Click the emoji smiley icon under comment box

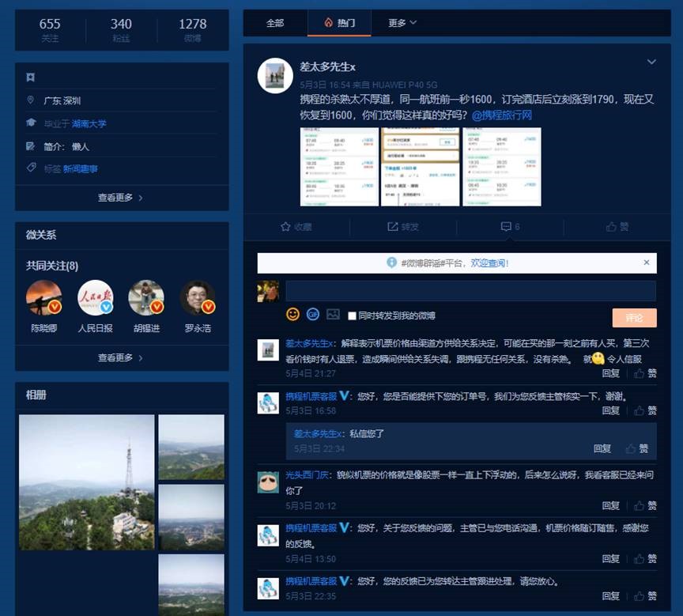click(292, 314)
